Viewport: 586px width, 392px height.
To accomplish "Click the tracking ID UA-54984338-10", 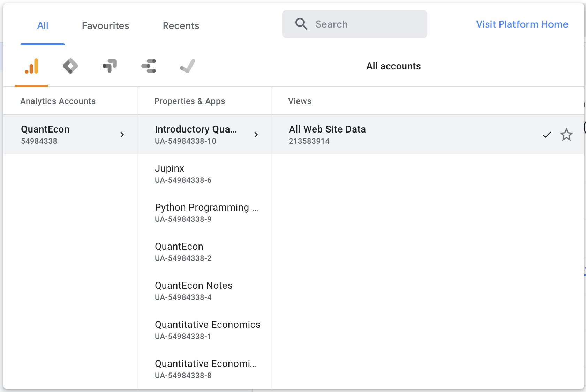I will [x=186, y=141].
